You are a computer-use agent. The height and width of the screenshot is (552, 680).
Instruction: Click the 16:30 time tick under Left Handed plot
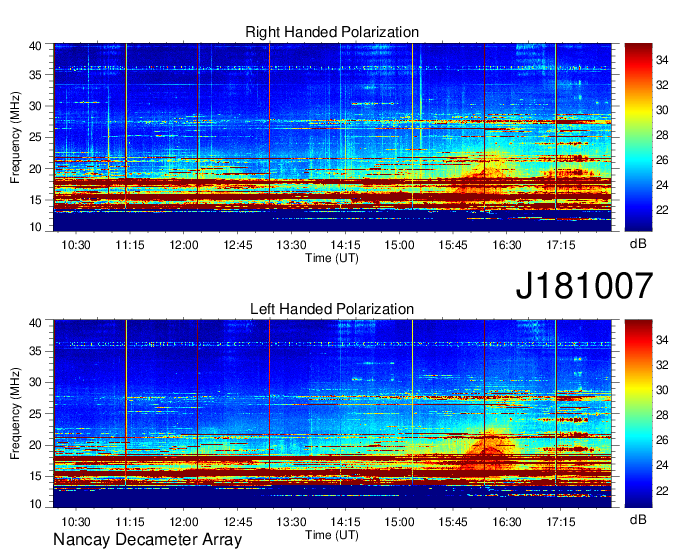click(x=507, y=522)
